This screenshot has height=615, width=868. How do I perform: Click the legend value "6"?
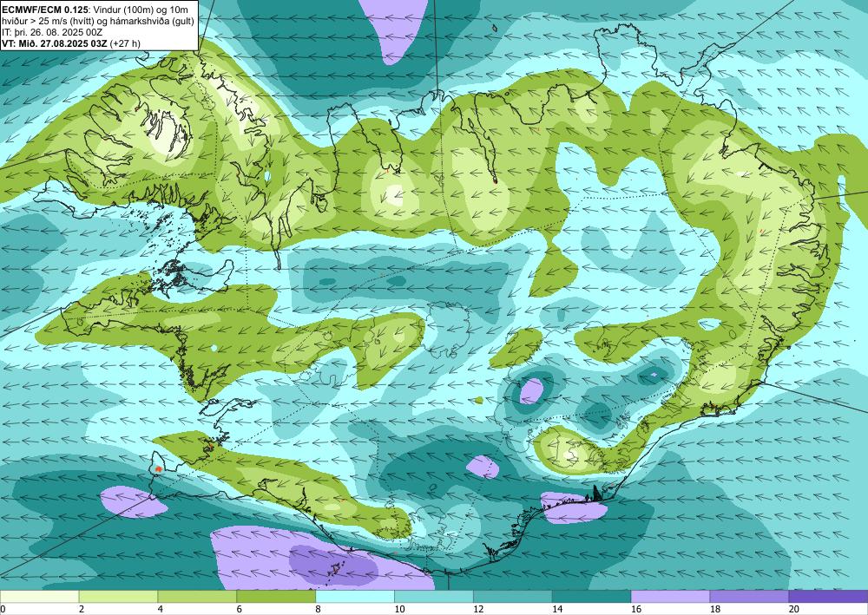point(240,609)
